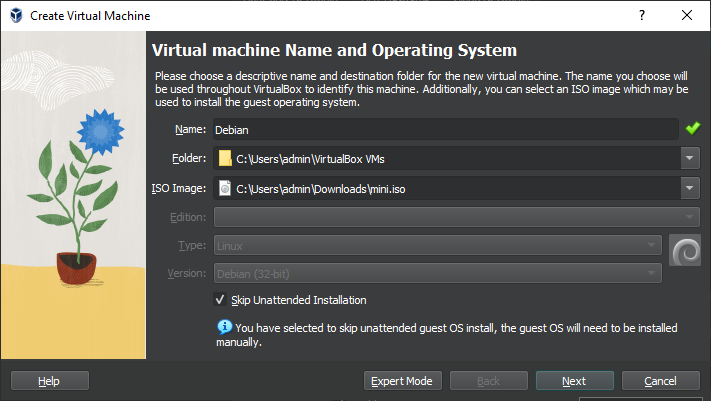Click the Debian swirl OS logo
This screenshot has width=711, height=401.
coord(685,251)
